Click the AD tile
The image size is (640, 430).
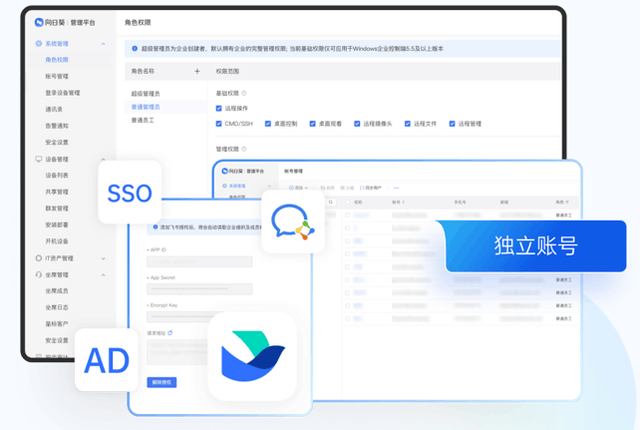point(107,360)
